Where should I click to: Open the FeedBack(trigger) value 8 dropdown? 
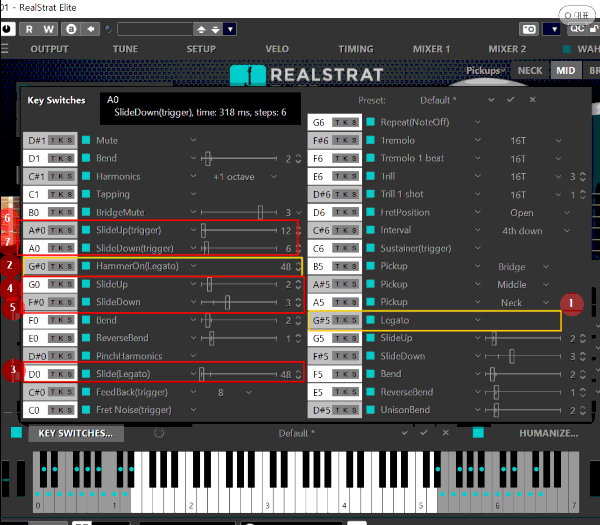pos(234,392)
